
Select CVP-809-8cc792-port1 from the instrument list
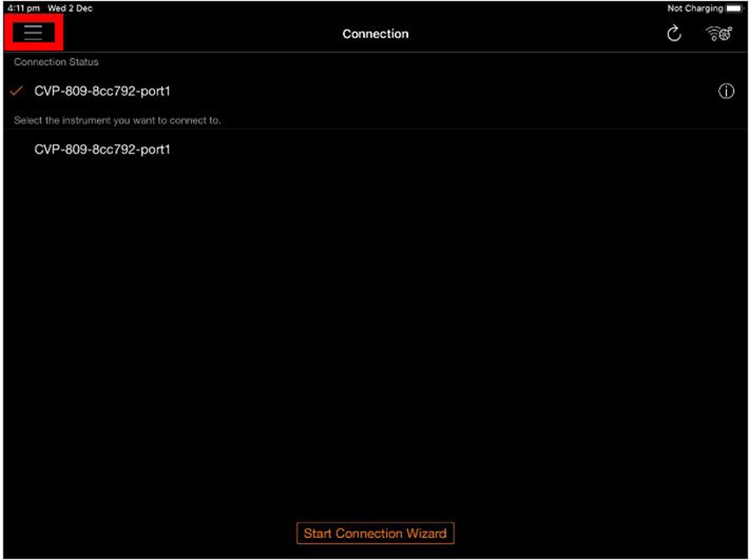click(x=102, y=150)
